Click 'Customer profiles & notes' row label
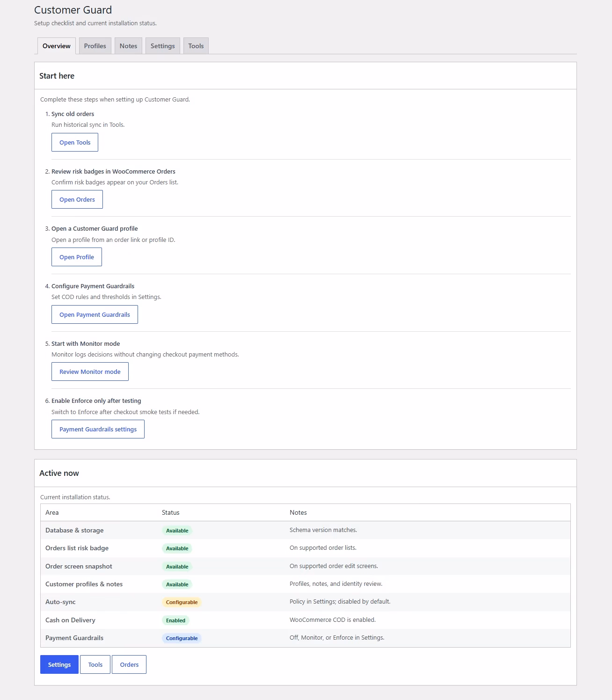Screen dimensions: 612x700 pyautogui.click(x=84, y=584)
